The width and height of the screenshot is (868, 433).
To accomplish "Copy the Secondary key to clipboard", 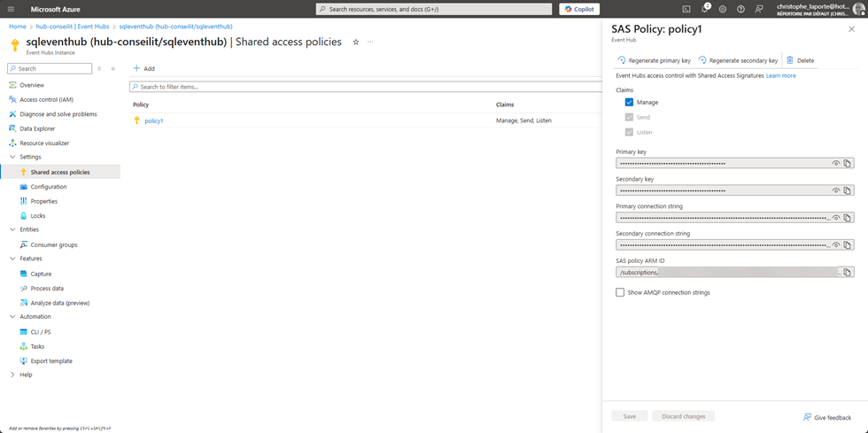I will tap(847, 190).
